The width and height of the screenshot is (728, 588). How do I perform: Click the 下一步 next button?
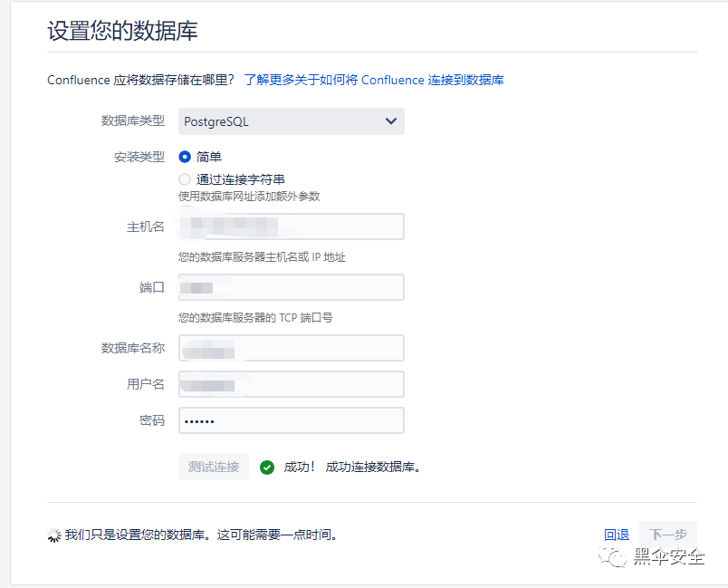668,535
